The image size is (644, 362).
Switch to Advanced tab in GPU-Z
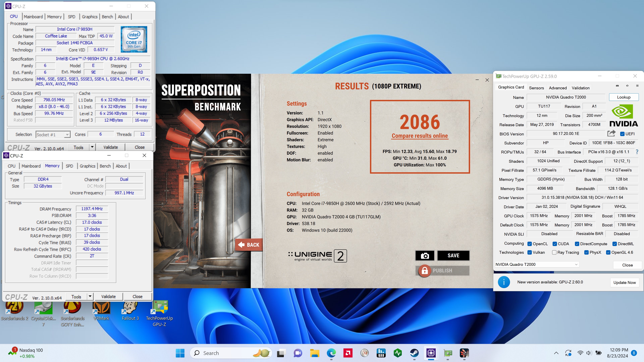click(x=558, y=88)
